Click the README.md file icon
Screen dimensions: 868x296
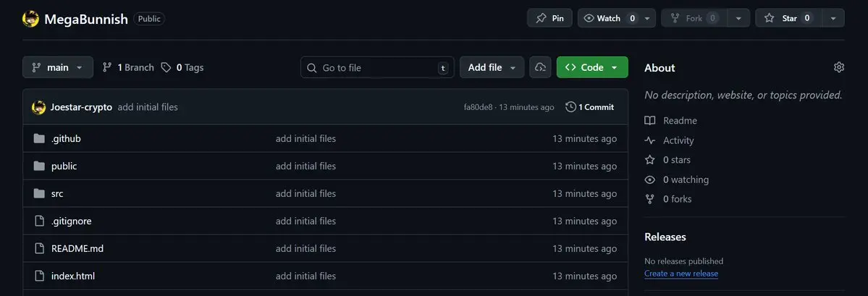click(x=39, y=248)
